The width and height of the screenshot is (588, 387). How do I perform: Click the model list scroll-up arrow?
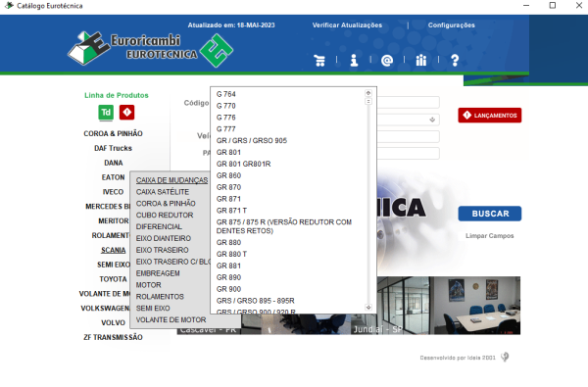368,93
